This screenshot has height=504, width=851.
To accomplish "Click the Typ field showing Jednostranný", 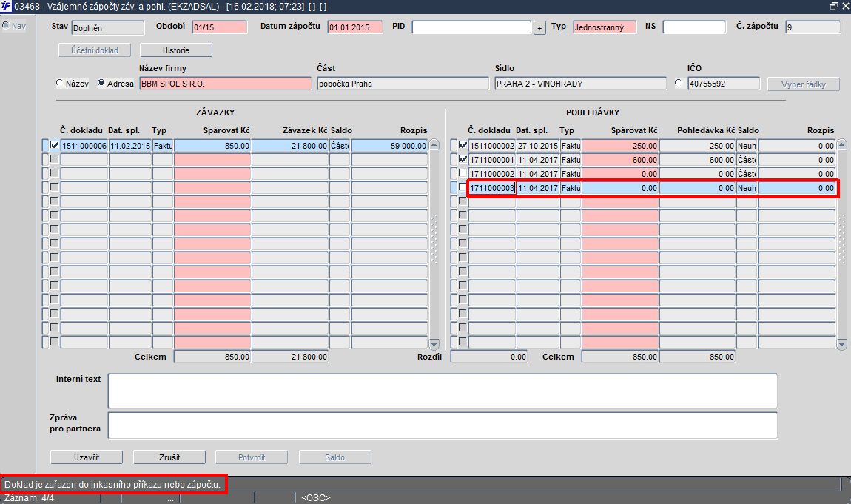I will coord(605,27).
